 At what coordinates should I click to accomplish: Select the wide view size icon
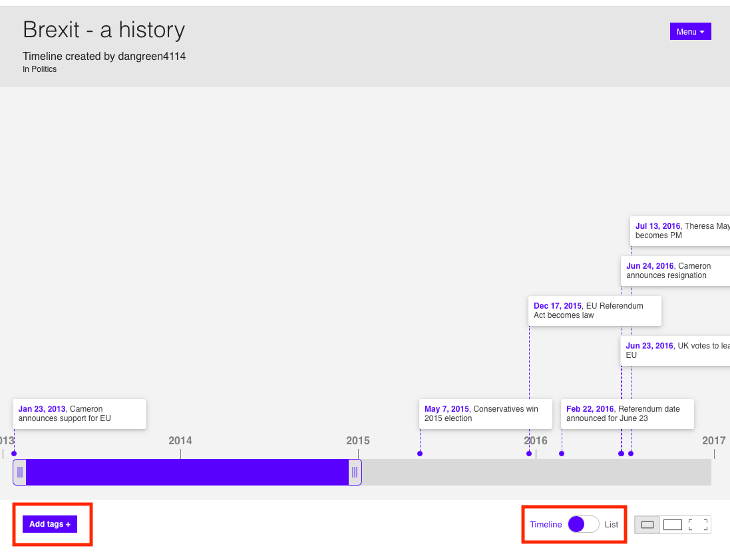click(x=673, y=525)
